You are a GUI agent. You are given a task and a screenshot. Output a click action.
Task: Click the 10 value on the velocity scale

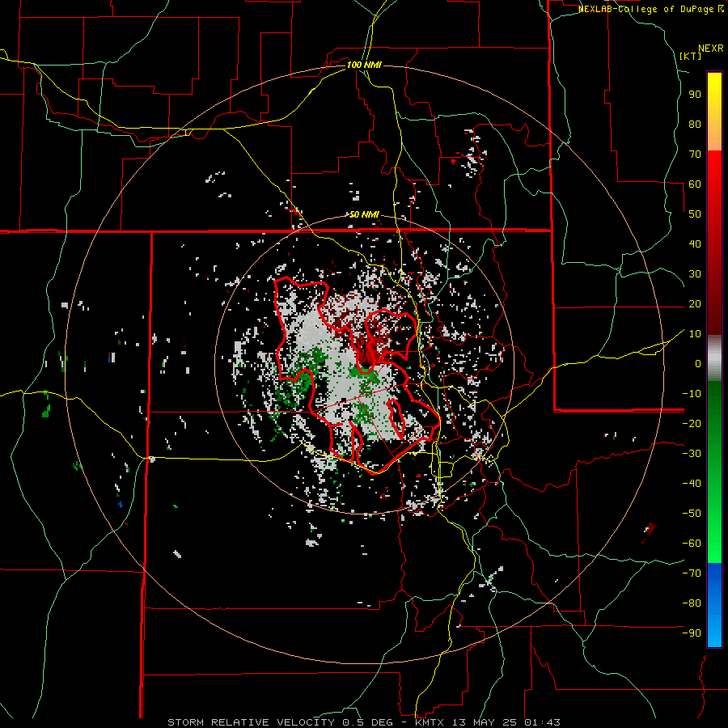pyautogui.click(x=695, y=334)
